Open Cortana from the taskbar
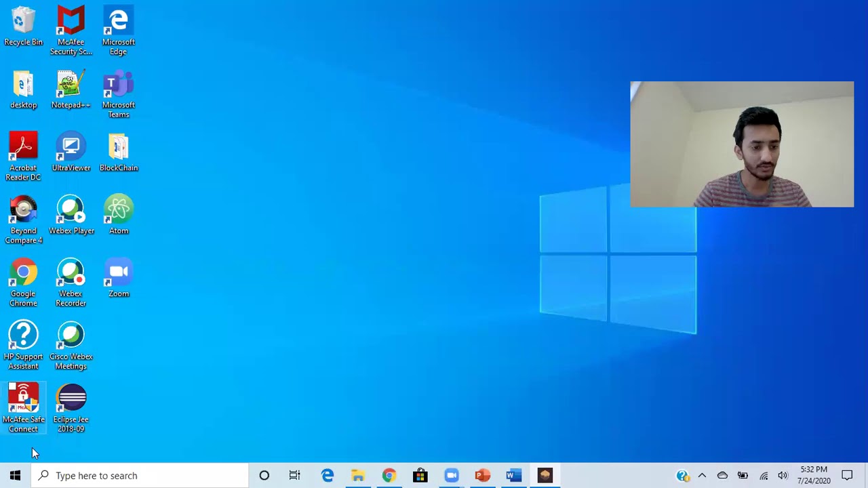Viewport: 868px width, 488px height. point(264,476)
